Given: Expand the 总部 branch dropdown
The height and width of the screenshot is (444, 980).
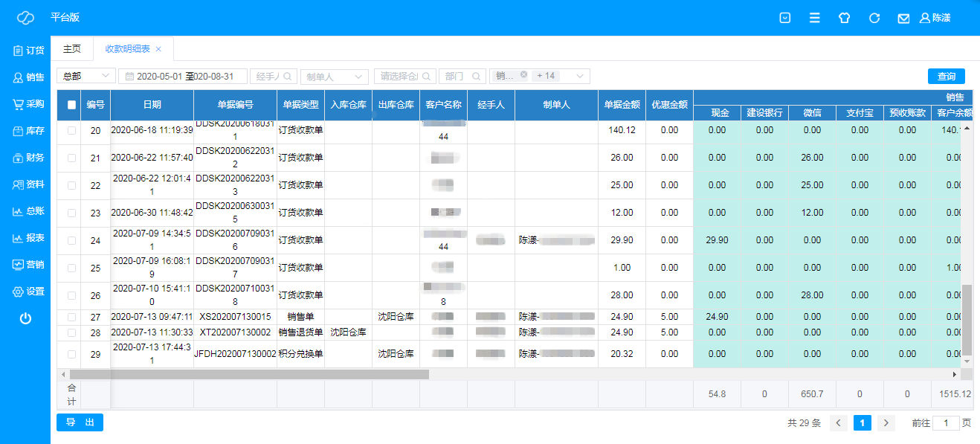Looking at the screenshot, I should [x=86, y=76].
